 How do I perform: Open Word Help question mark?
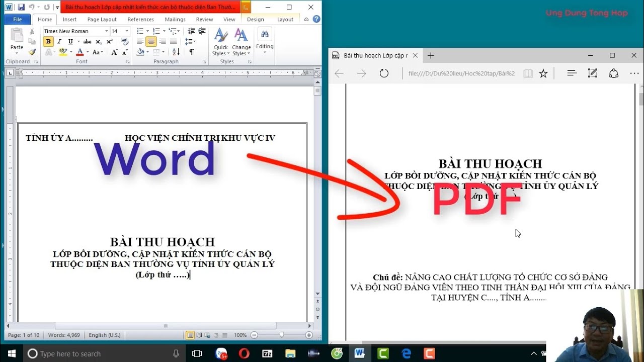(x=316, y=19)
